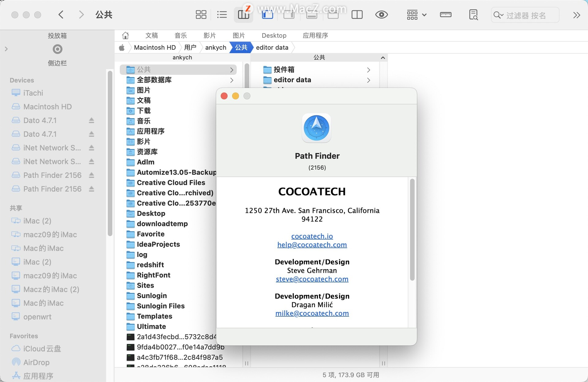The height and width of the screenshot is (382, 588).
Task: Expand the drop stack side chevron
Action: (6, 49)
